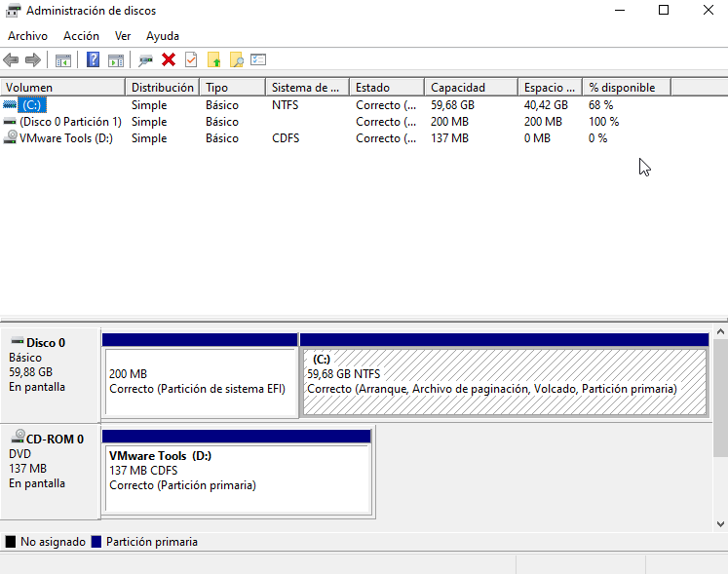The width and height of the screenshot is (728, 574).
Task: Click the magnifier search toolbar icon
Action: pos(236,60)
